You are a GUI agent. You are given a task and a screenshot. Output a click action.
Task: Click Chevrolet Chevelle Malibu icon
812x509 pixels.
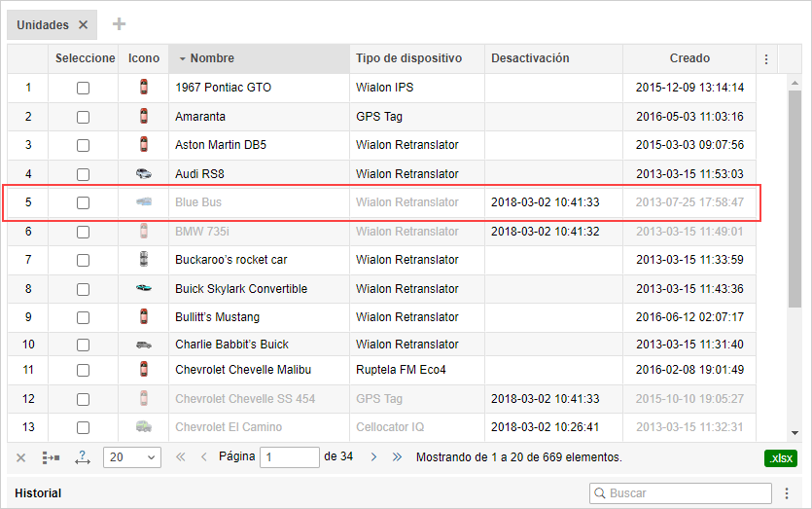pos(144,370)
